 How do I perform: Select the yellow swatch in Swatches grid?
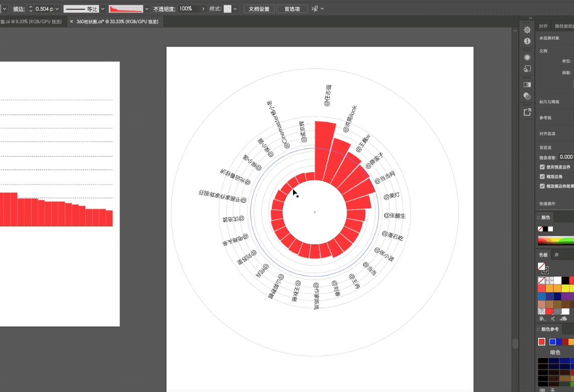coord(565,288)
